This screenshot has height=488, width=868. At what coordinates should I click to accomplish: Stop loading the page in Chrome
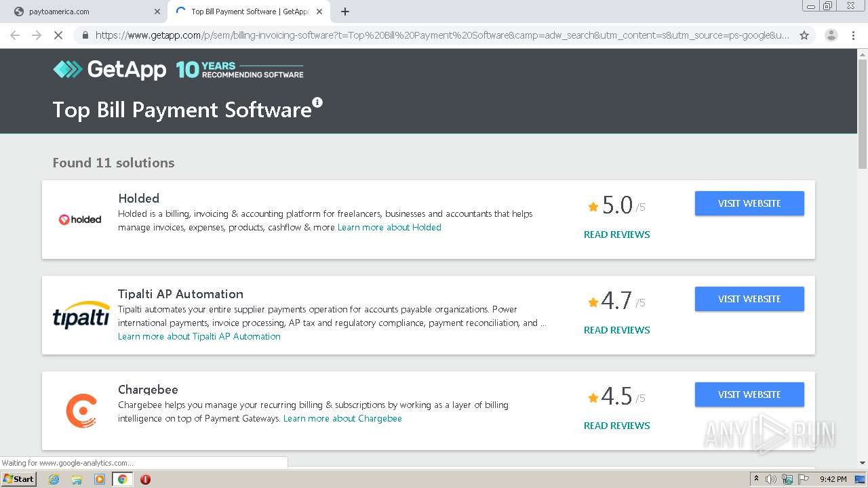pos(58,35)
